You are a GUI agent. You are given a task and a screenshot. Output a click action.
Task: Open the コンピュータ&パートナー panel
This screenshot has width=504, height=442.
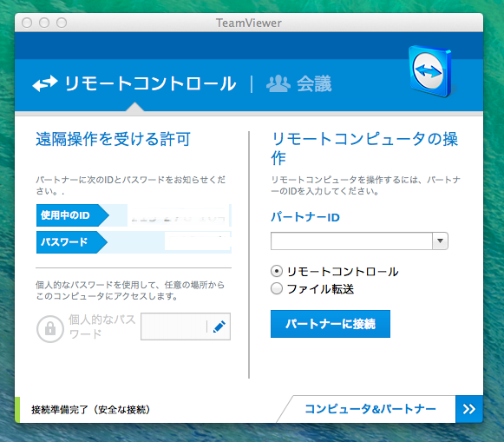coord(370,409)
